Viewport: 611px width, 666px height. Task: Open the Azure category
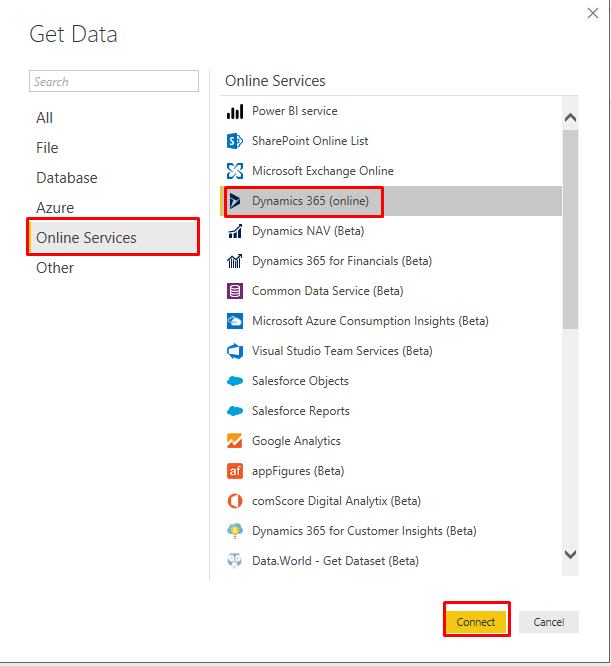click(55, 208)
